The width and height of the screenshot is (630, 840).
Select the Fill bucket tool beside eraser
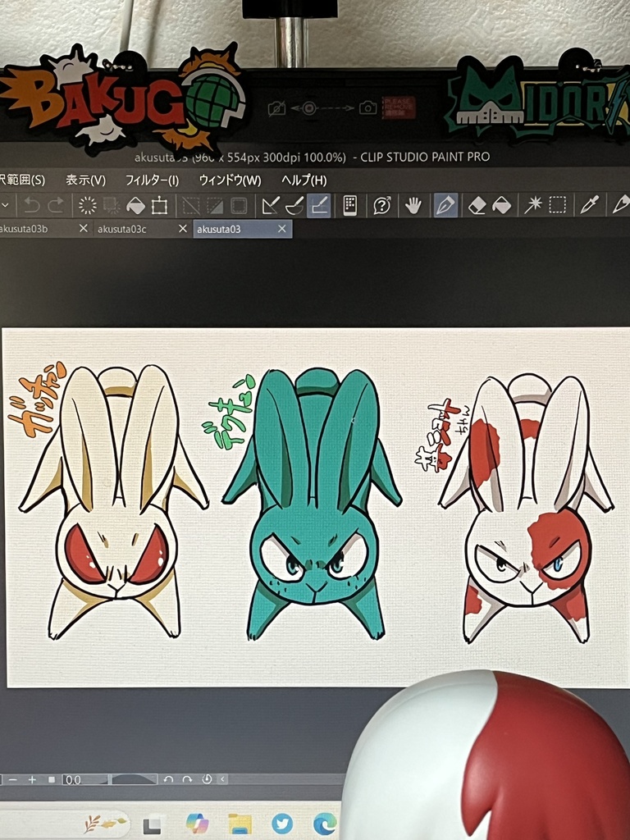501,206
